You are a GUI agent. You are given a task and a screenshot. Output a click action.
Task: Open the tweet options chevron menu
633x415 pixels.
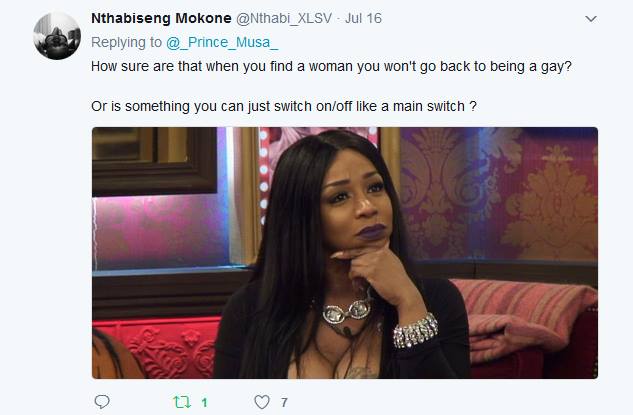click(x=591, y=19)
